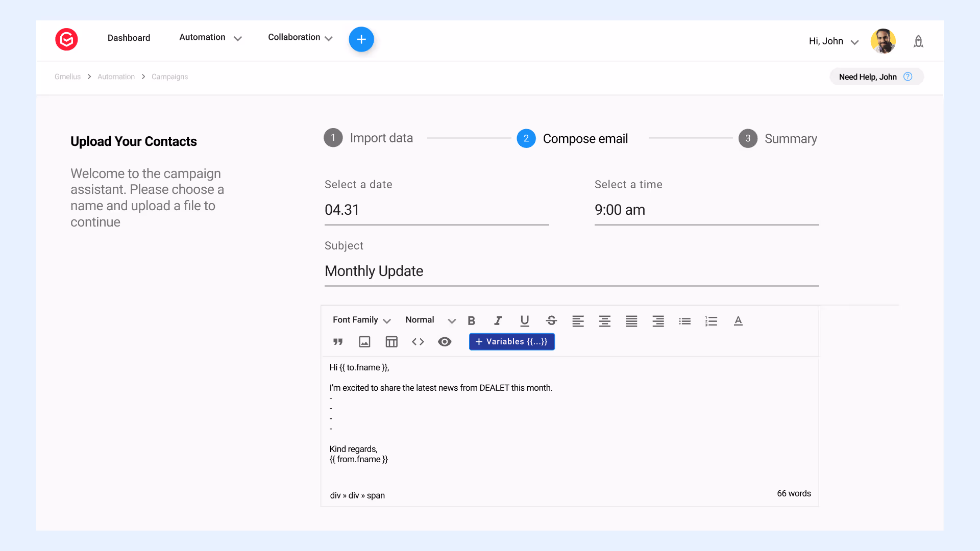Expand the Hi, John account menu
The image size is (980, 551).
834,41
